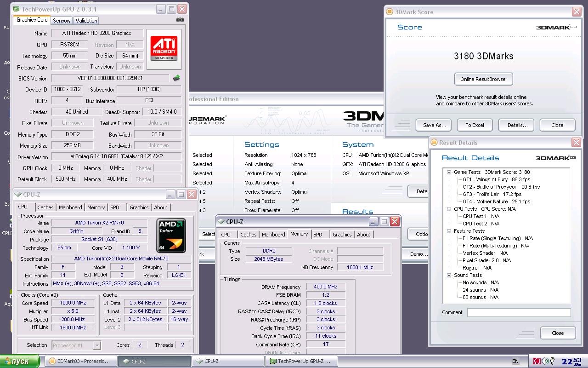
Task: Click the red tray icon beside speaker
Action: (x=537, y=362)
